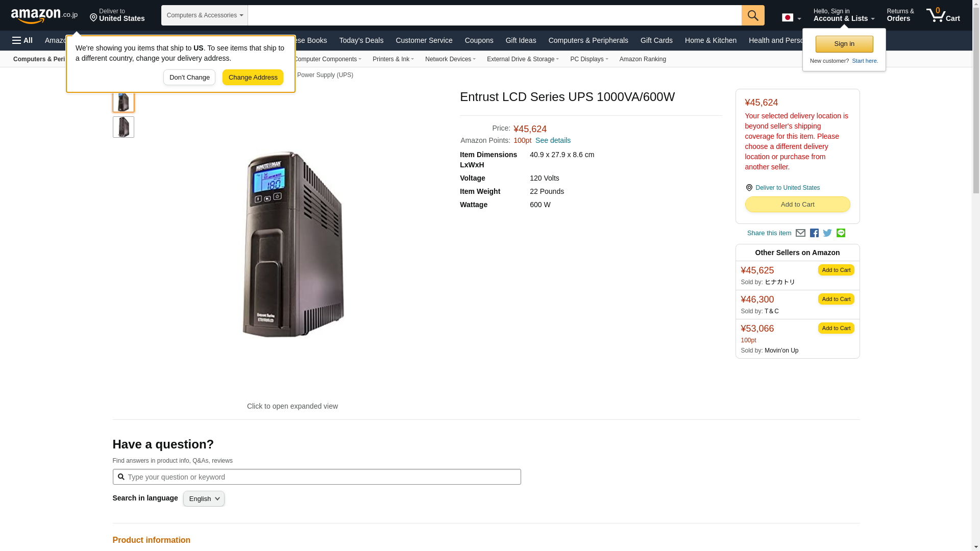This screenshot has width=980, height=551.
Task: Select the second product thumbnail image
Action: point(124,127)
